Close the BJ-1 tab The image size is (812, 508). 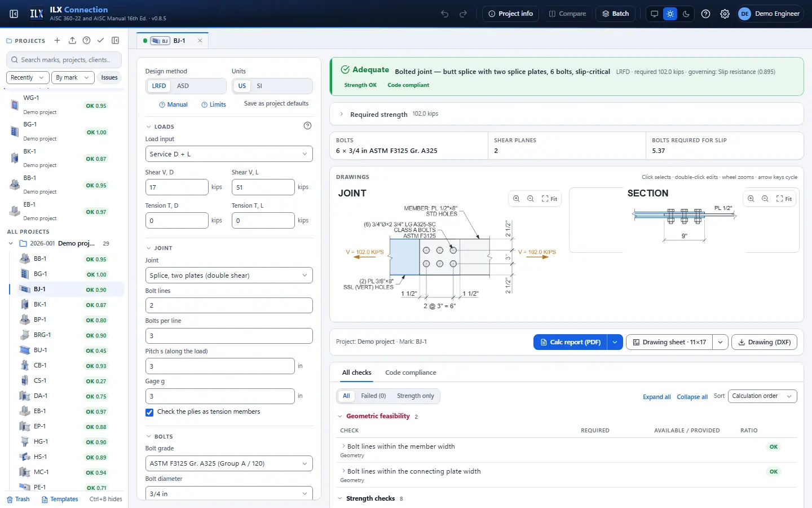pos(200,41)
